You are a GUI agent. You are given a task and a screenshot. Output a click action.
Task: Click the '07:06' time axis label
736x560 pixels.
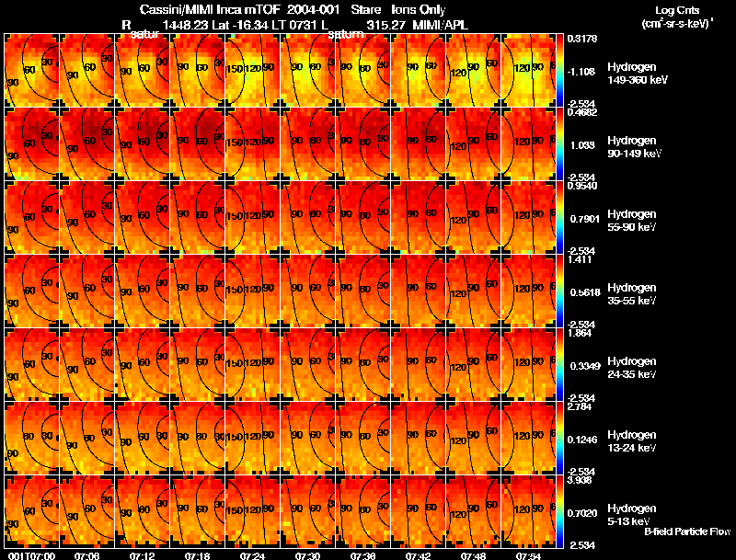86,556
